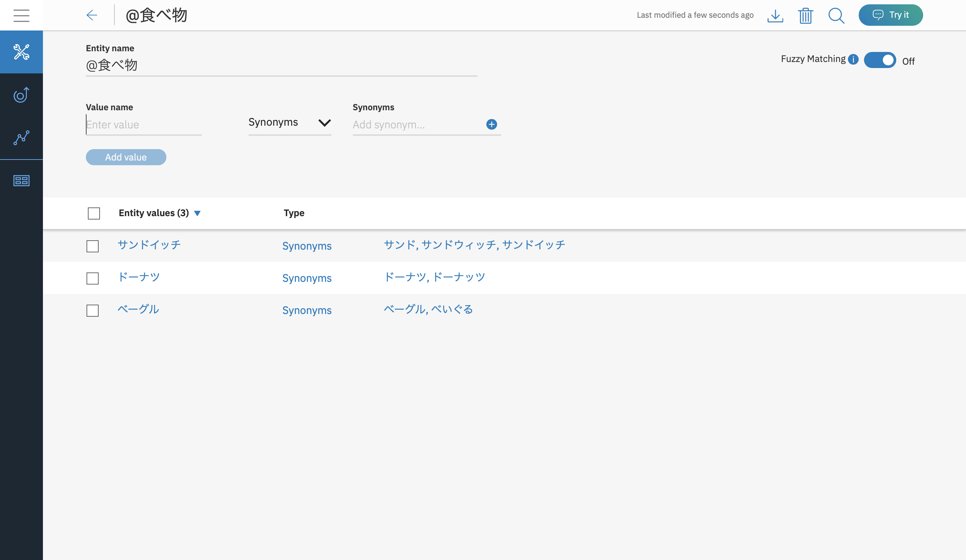Open the hamburger navigation menu

[x=21, y=15]
